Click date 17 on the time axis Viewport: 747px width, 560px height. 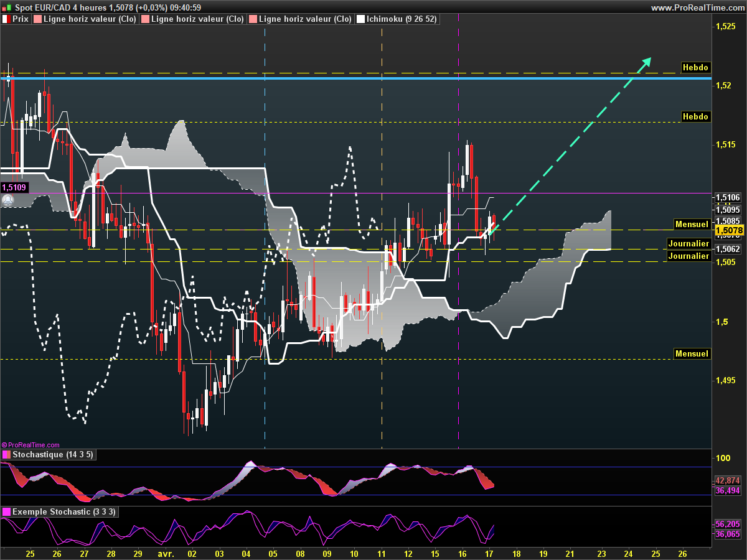(489, 553)
